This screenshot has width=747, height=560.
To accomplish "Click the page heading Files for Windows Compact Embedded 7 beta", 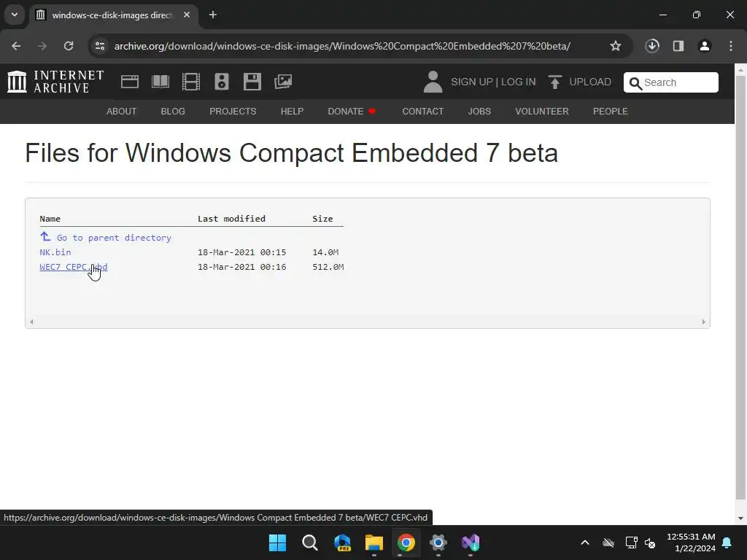I will (x=291, y=153).
